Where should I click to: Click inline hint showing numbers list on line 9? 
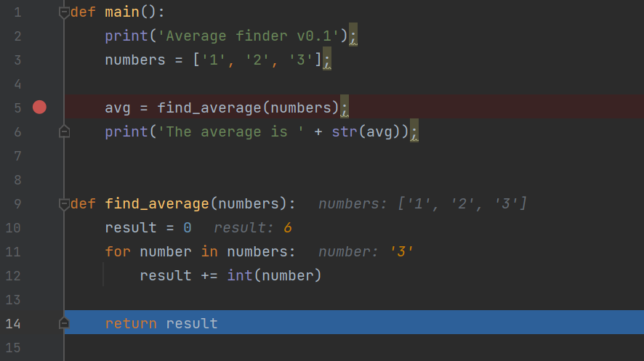(422, 204)
